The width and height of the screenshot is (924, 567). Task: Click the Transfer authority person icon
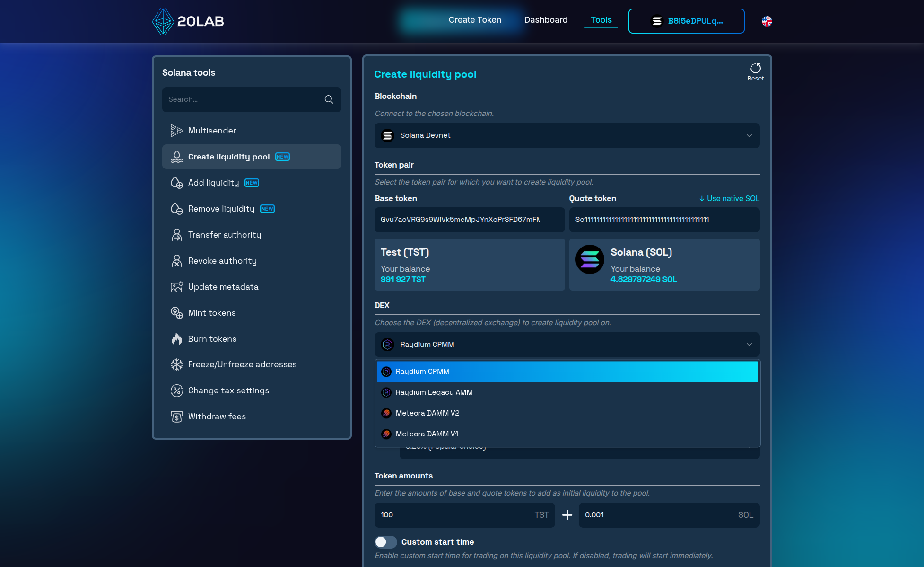pyautogui.click(x=176, y=235)
